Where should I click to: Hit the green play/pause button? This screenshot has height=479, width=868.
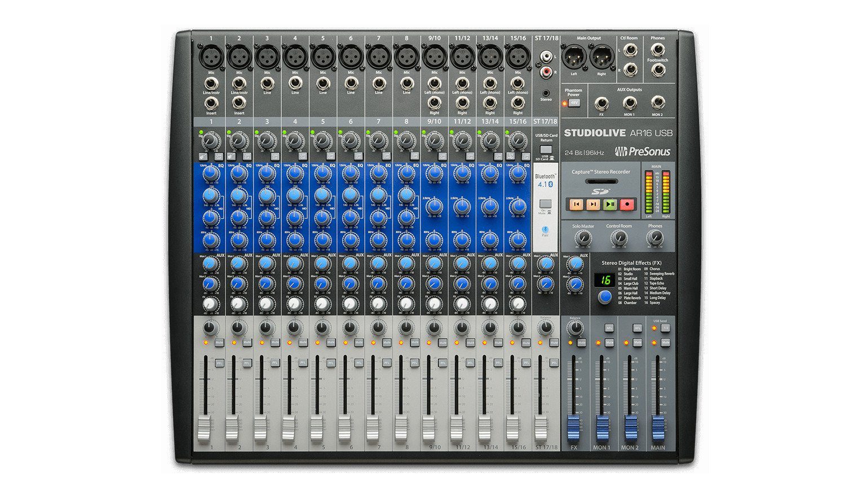(x=610, y=205)
